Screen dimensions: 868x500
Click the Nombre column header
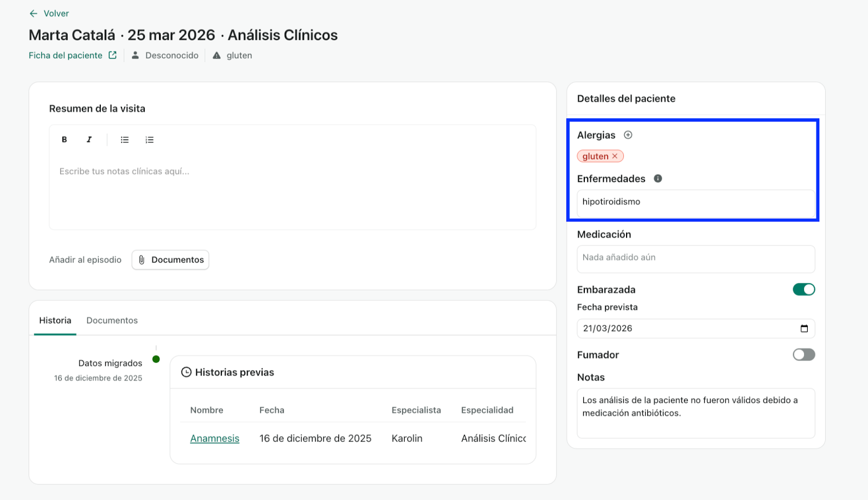click(x=207, y=410)
